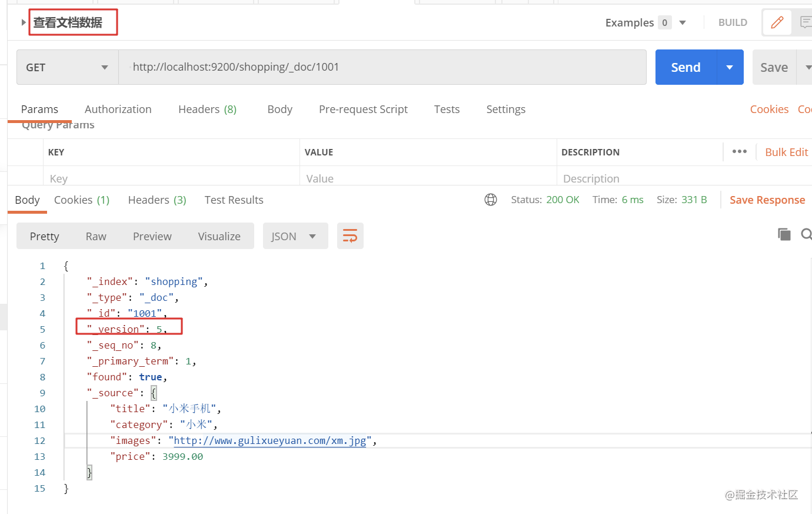Click the request URL field
This screenshot has height=514, width=812.
coord(382,67)
